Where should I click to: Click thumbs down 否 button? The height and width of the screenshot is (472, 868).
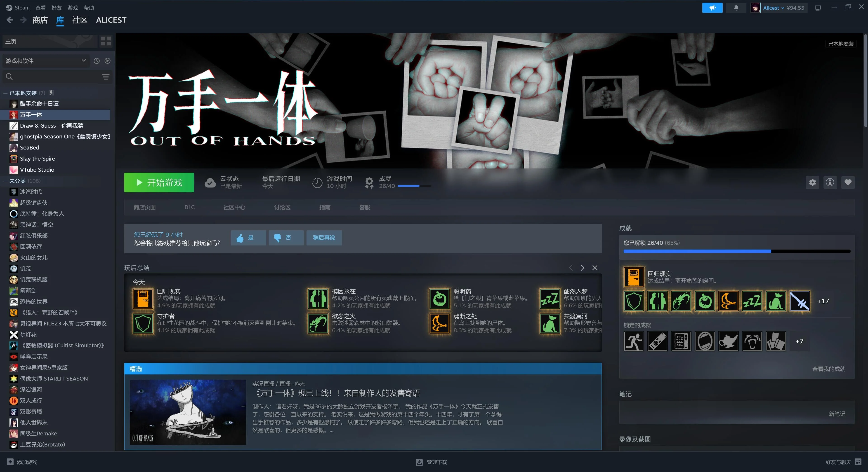click(x=286, y=238)
